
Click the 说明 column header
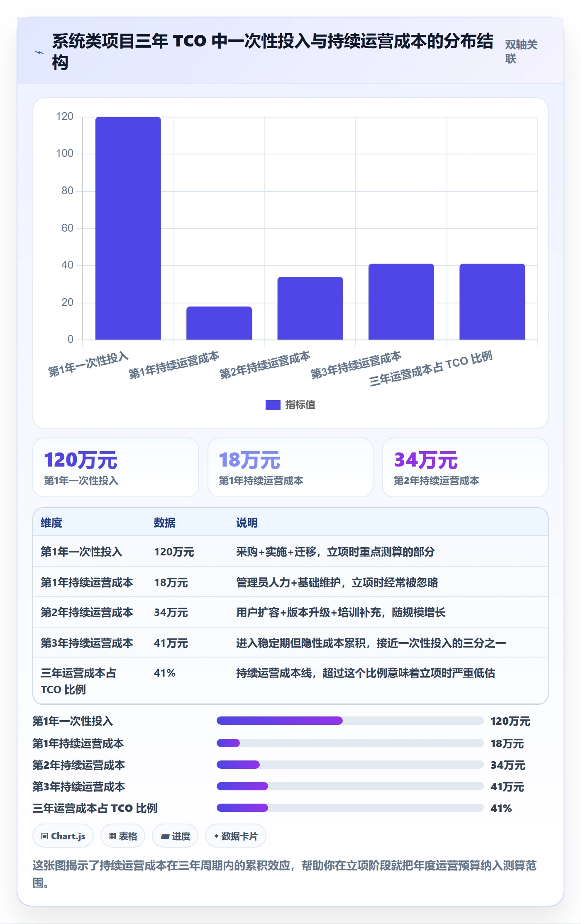tap(247, 523)
